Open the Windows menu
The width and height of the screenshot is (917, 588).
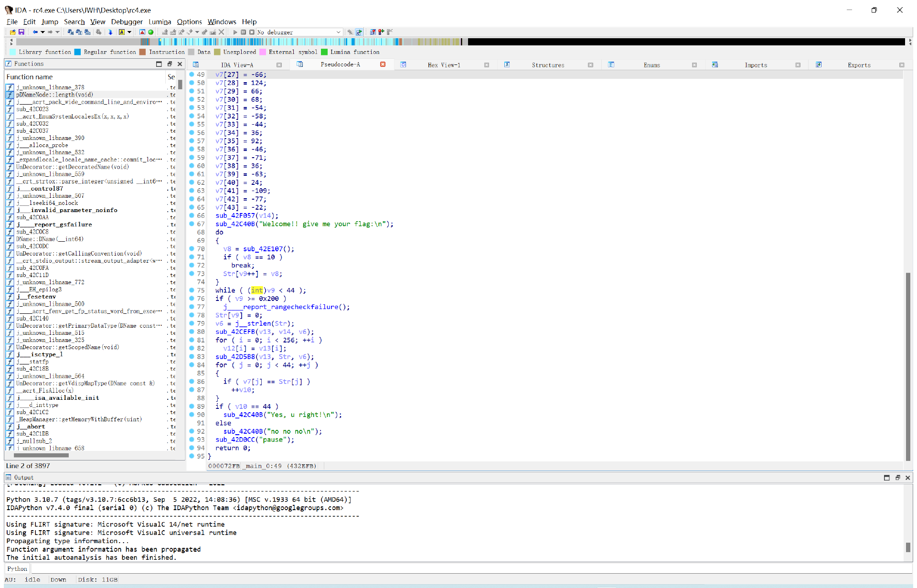(x=222, y=21)
